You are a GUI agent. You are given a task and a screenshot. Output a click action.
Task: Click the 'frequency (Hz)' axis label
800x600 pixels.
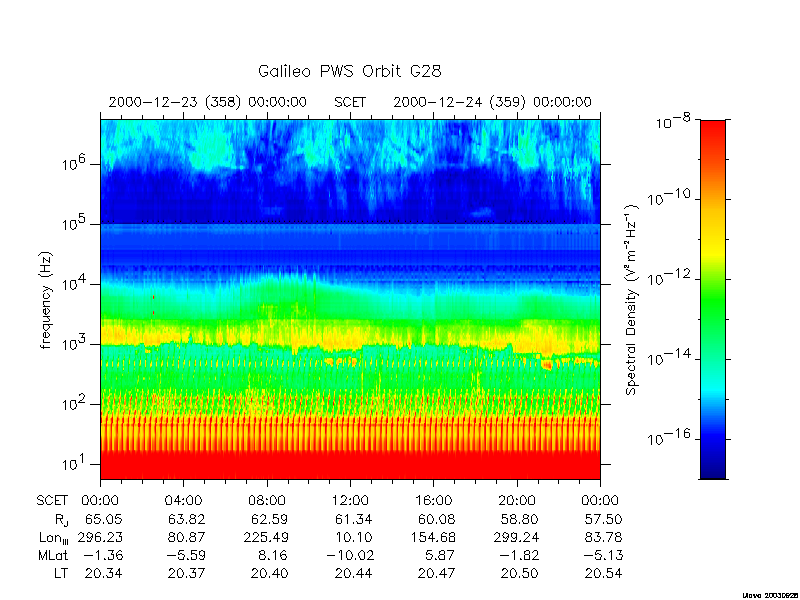click(x=46, y=300)
